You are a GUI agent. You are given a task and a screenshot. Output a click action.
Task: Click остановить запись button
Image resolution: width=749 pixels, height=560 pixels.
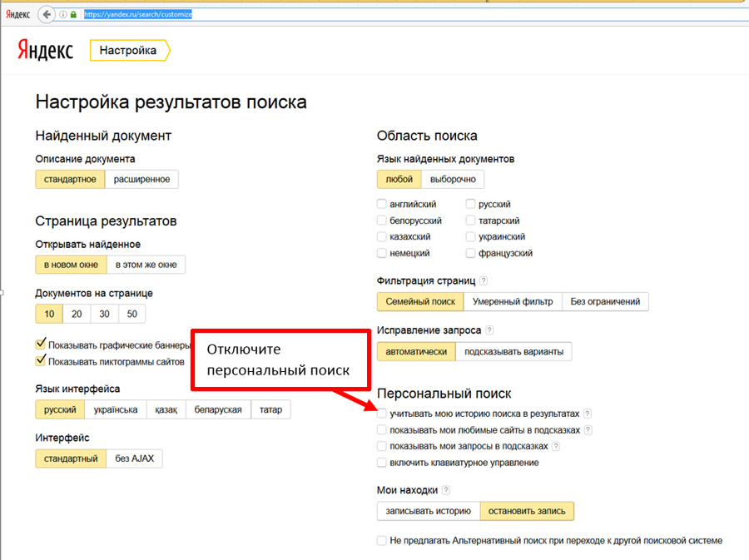pyautogui.click(x=527, y=511)
